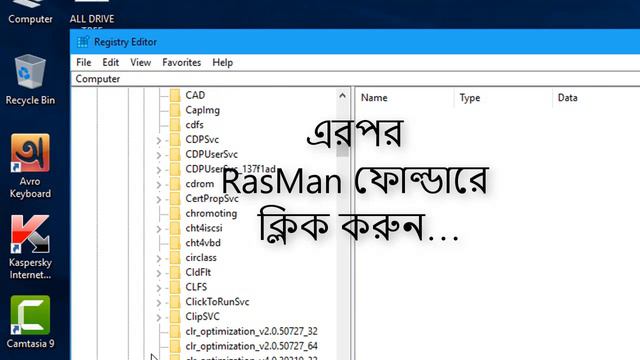Launch Kaspersky Internet Security shortcut
Viewport: 640px width, 360px height.
point(30,247)
